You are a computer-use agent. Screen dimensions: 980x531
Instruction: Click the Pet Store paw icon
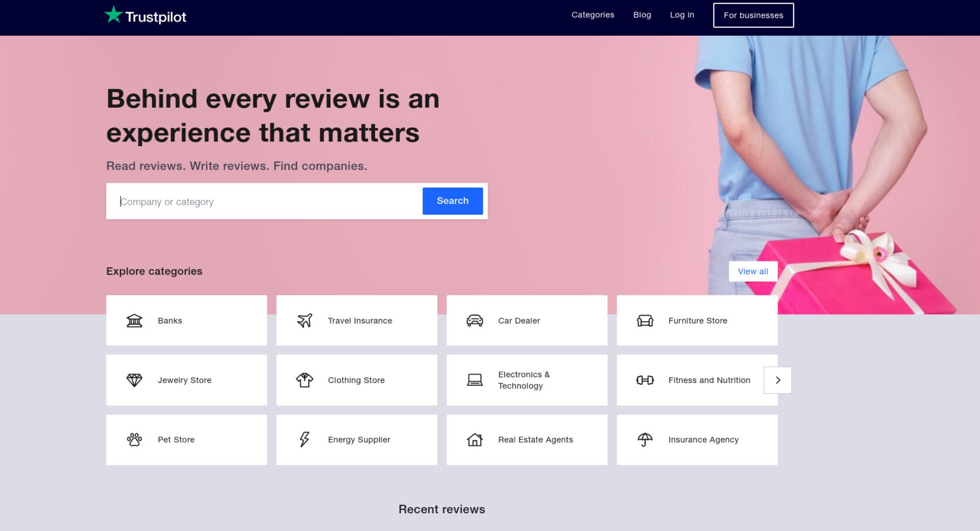click(x=134, y=440)
